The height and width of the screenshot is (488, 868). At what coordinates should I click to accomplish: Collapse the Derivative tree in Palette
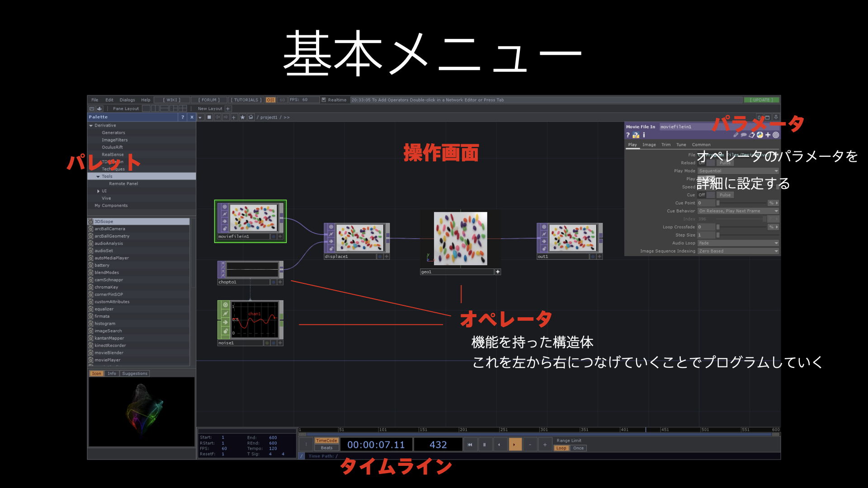91,126
